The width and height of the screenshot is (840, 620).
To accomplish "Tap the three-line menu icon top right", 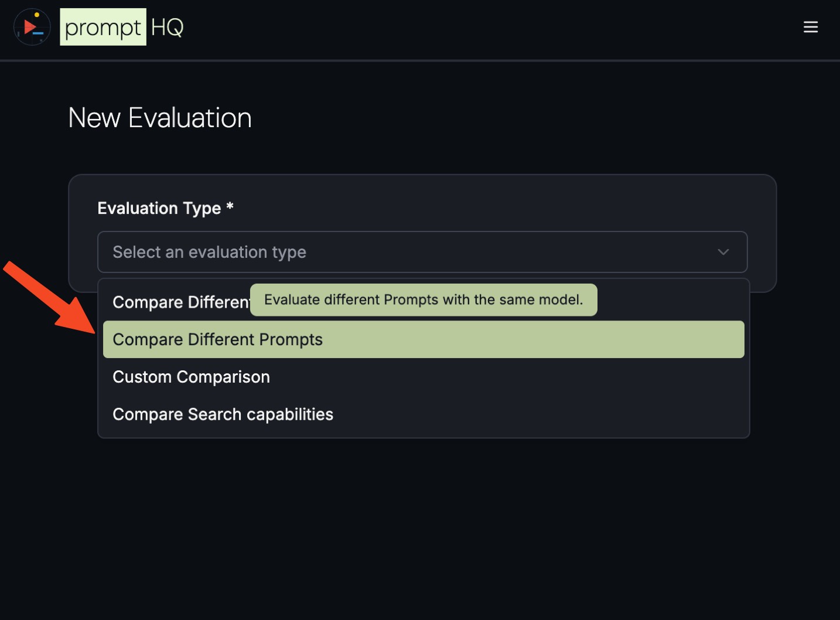I will [x=811, y=27].
